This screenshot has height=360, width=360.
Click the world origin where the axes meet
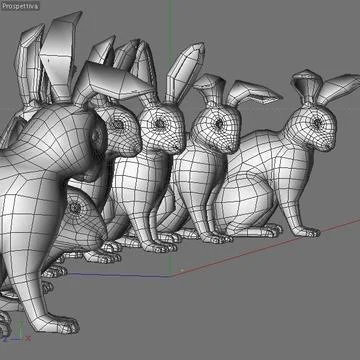click(171, 276)
